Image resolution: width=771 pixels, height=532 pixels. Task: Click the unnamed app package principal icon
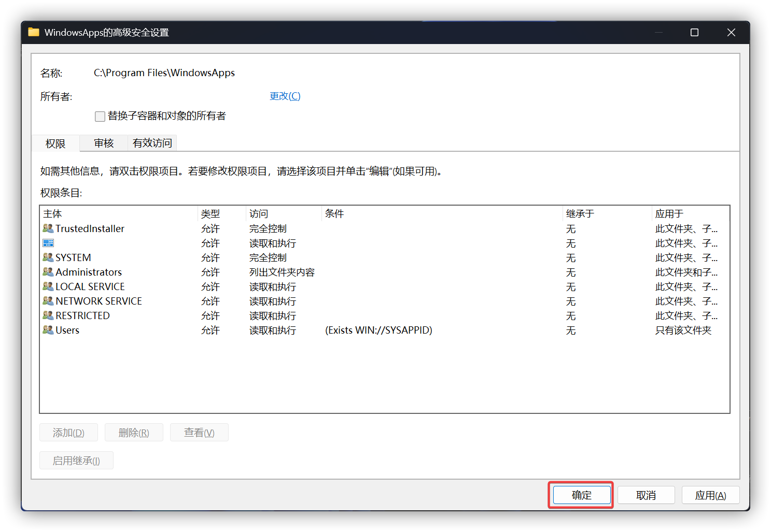(48, 243)
